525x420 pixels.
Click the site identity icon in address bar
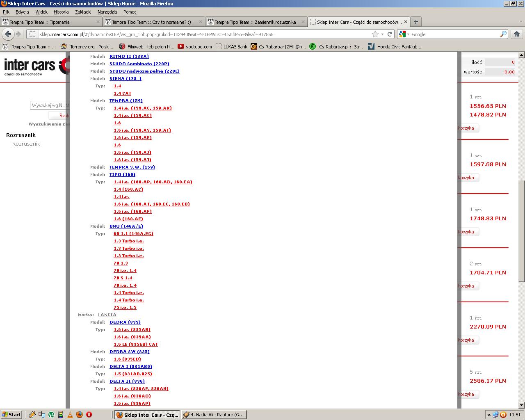tap(32, 34)
